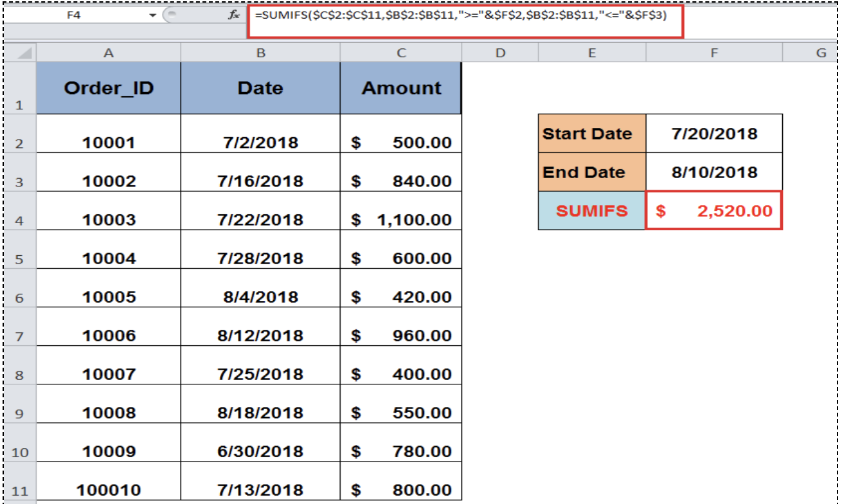Select Order_ID 10005 cell
This screenshot has height=504, width=842.
[108, 296]
